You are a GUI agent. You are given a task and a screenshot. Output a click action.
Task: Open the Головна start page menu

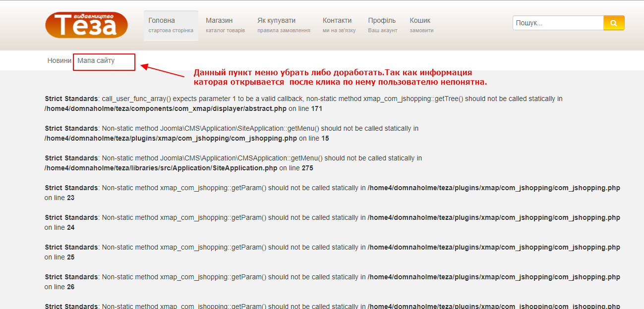pos(171,25)
